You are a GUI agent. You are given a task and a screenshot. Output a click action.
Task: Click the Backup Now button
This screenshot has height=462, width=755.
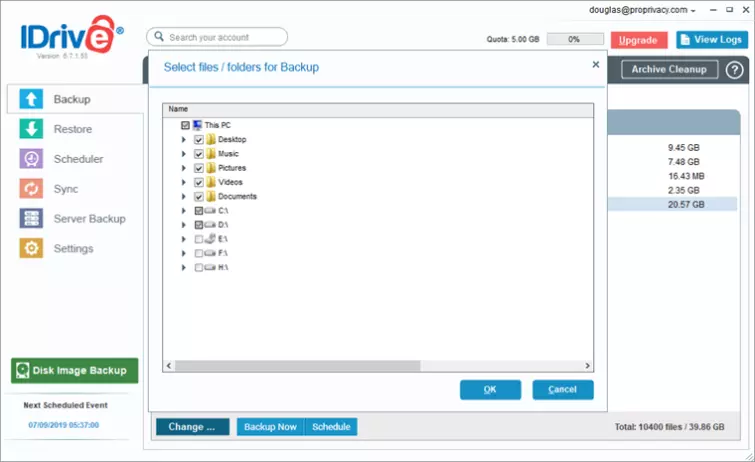point(270,427)
